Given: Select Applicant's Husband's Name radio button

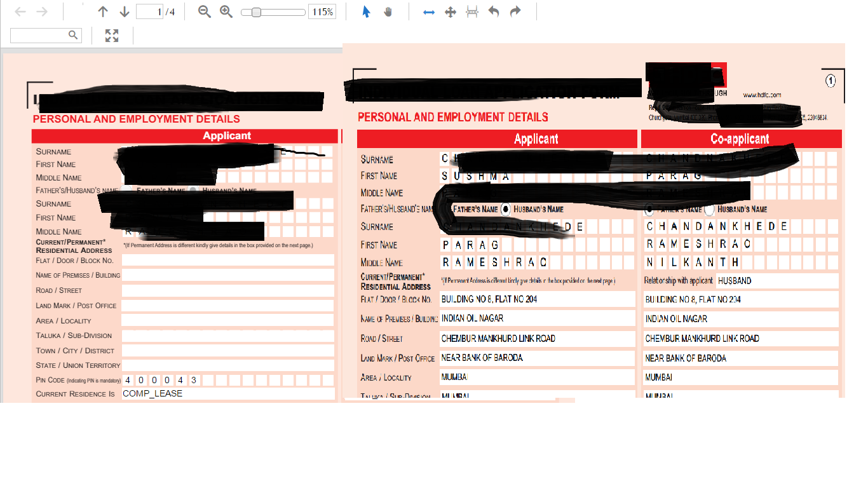Looking at the screenshot, I should (506, 209).
